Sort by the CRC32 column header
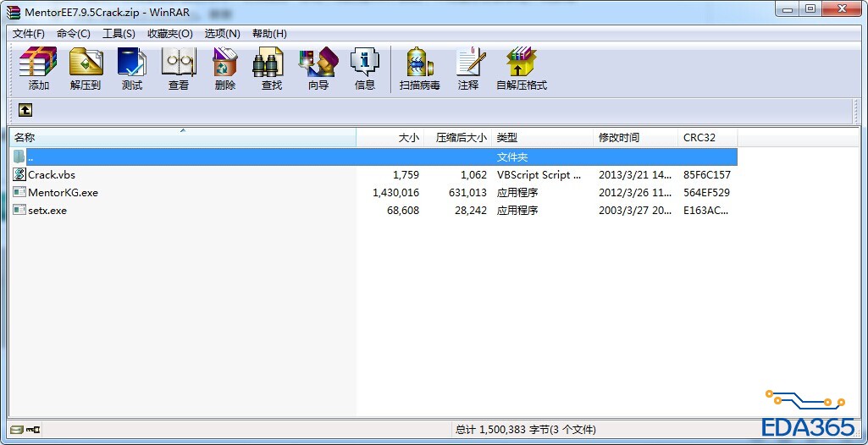This screenshot has height=445, width=868. (x=707, y=138)
